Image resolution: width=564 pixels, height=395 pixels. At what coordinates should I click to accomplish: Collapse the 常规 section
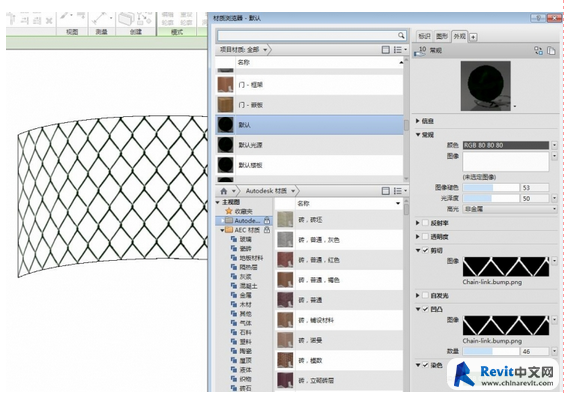pyautogui.click(x=418, y=135)
